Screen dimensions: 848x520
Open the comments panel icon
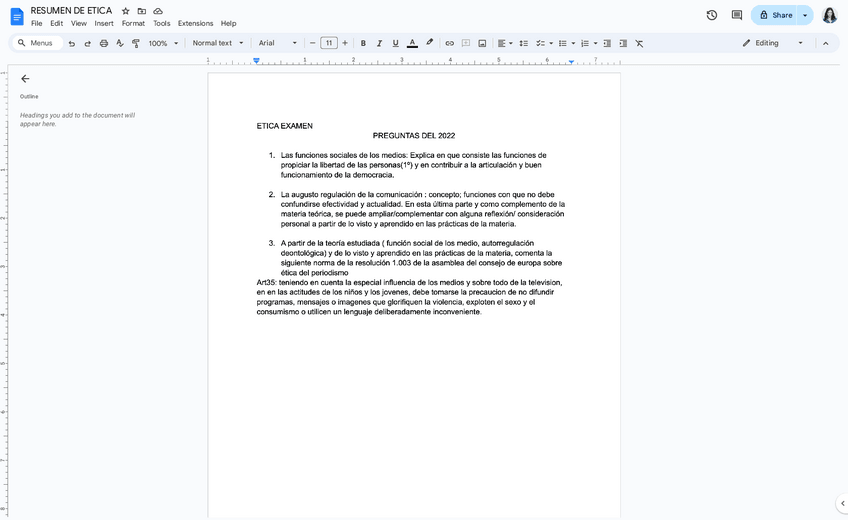737,15
